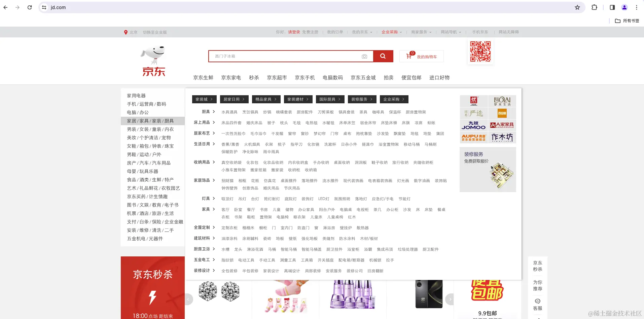Expand the 厨具 category chevron
644x319 pixels.
pos(214,112)
